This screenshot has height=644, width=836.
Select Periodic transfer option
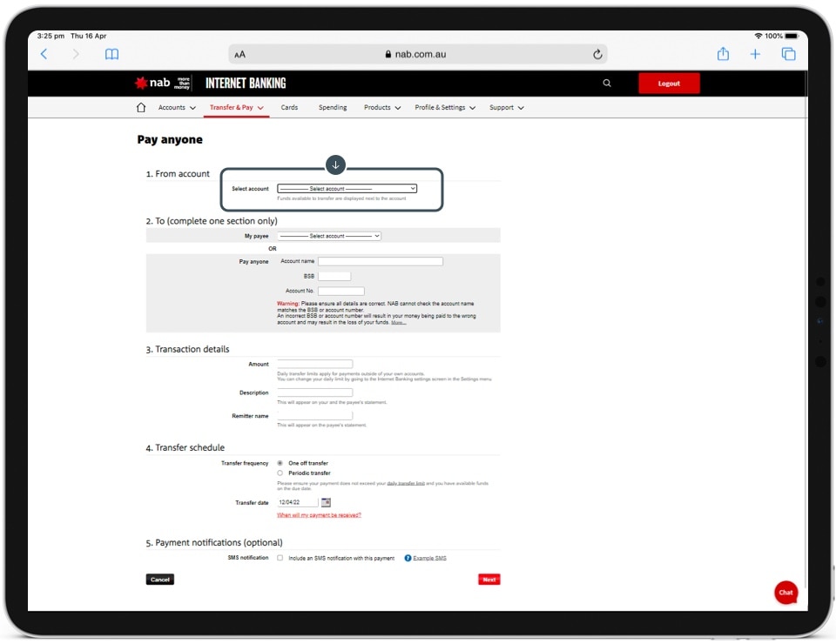point(280,473)
